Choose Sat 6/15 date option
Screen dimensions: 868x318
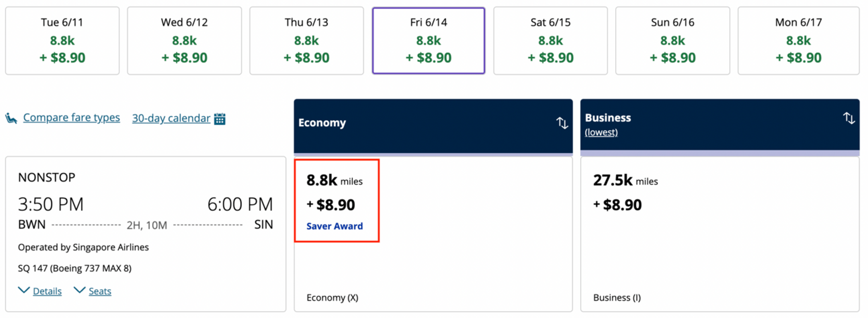pyautogui.click(x=551, y=41)
